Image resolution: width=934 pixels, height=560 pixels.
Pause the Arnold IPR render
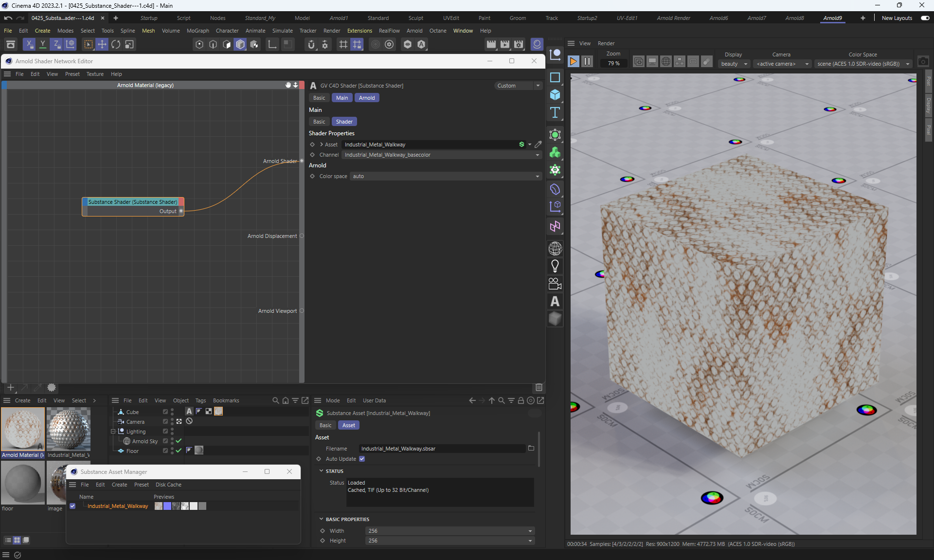click(x=587, y=61)
